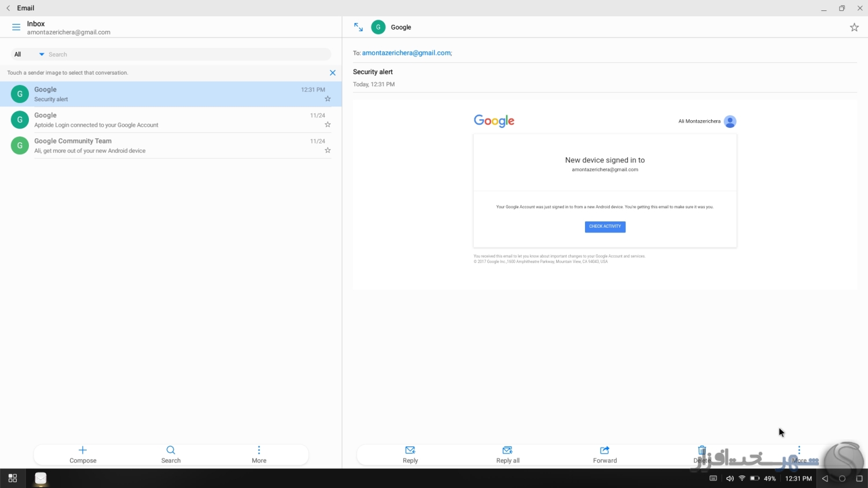Screen dimensions: 868x488
Task: Reply all to the message
Action: point(507,454)
